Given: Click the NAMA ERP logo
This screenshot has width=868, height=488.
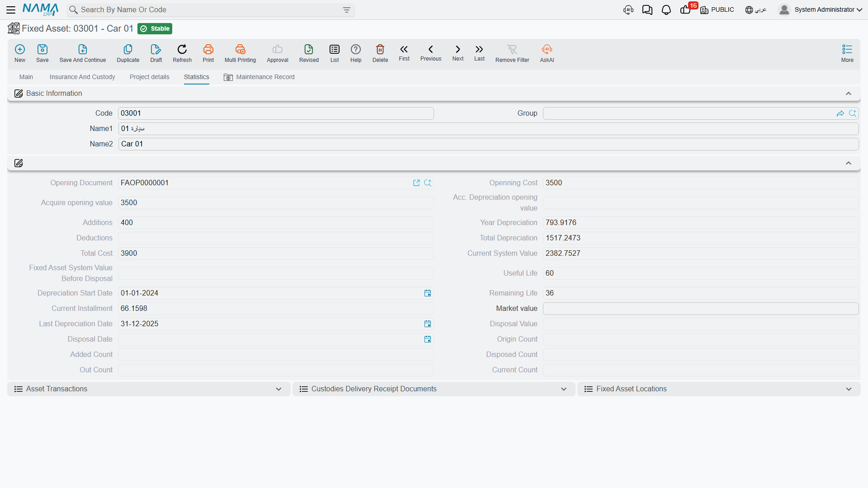Looking at the screenshot, I should (40, 9).
